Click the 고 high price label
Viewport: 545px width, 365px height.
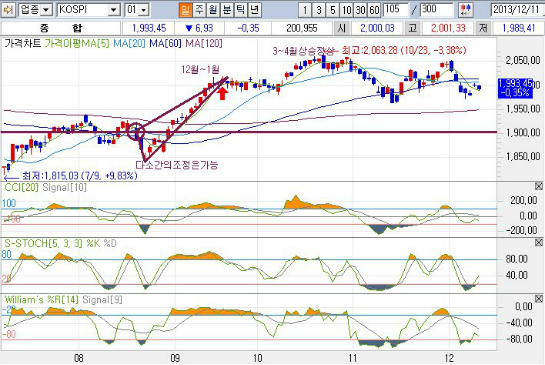tap(413, 28)
